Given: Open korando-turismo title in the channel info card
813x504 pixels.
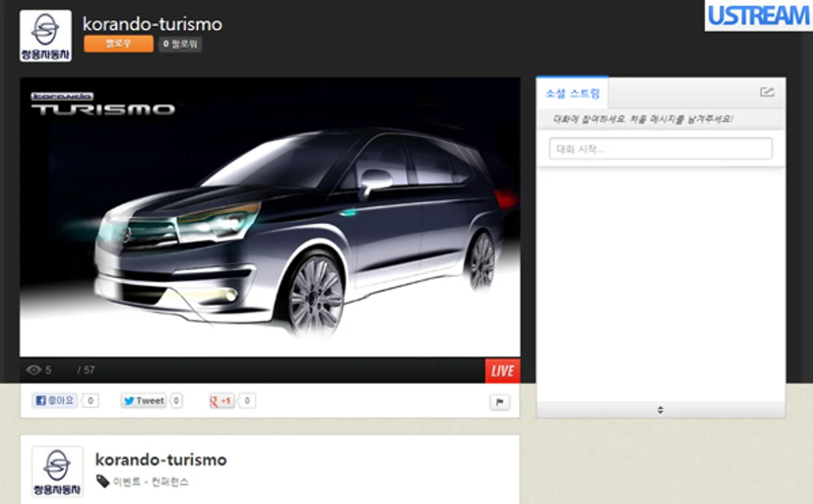Looking at the screenshot, I should tap(161, 460).
